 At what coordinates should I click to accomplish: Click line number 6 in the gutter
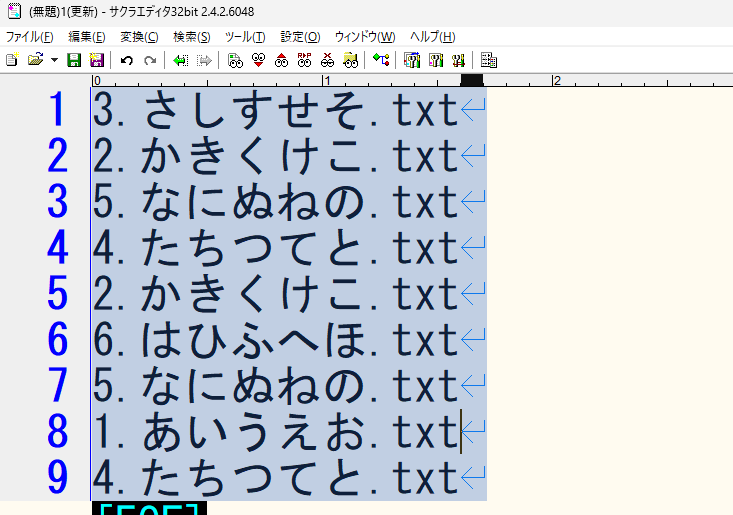pos(57,338)
